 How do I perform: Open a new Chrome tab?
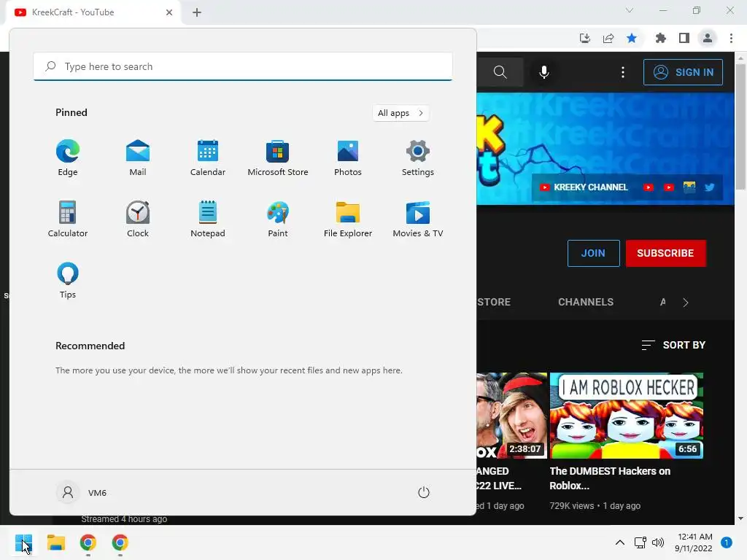click(x=197, y=12)
